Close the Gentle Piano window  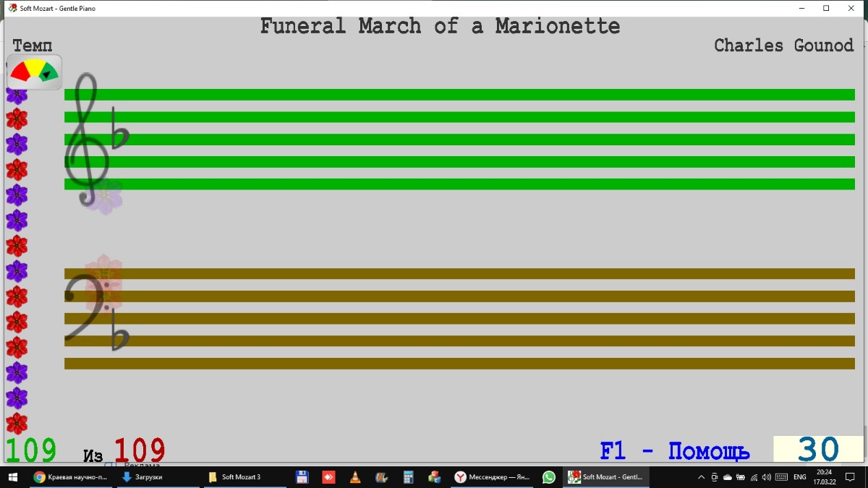[851, 8]
